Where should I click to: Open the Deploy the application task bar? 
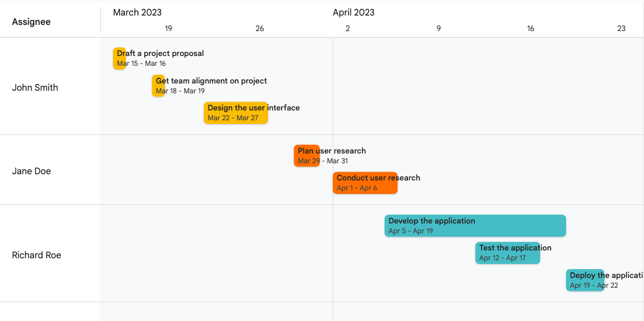click(x=585, y=280)
